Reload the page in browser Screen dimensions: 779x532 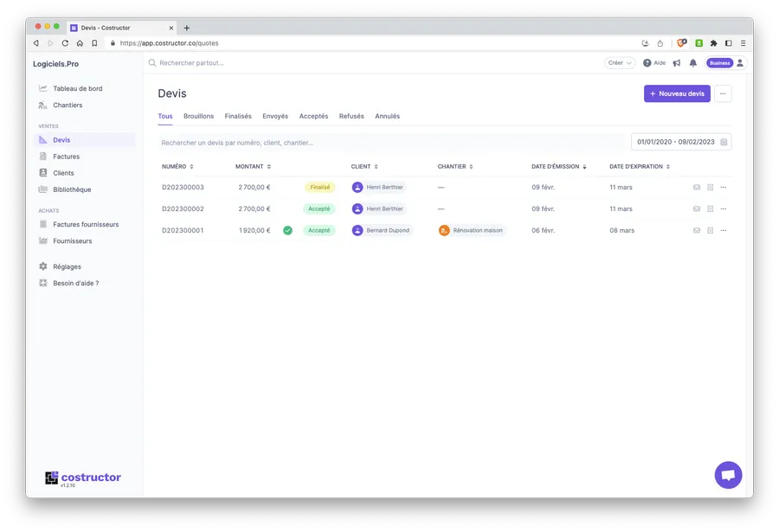tap(65, 43)
